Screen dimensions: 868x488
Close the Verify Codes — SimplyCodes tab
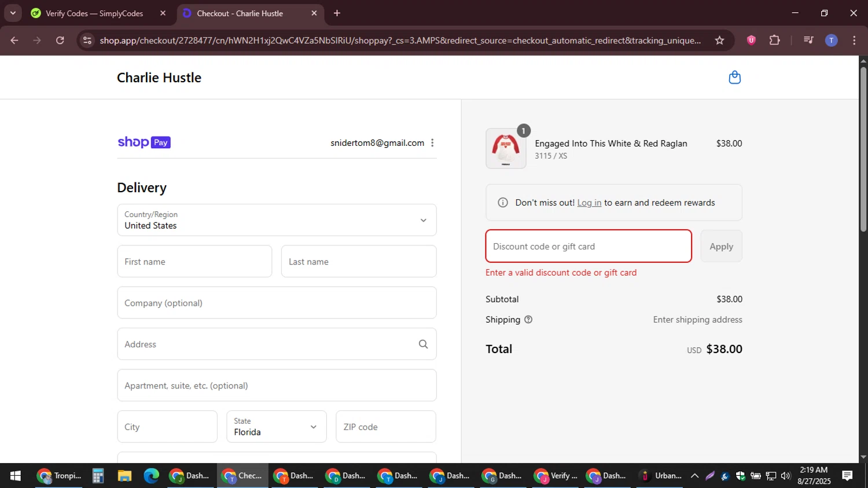pos(163,13)
